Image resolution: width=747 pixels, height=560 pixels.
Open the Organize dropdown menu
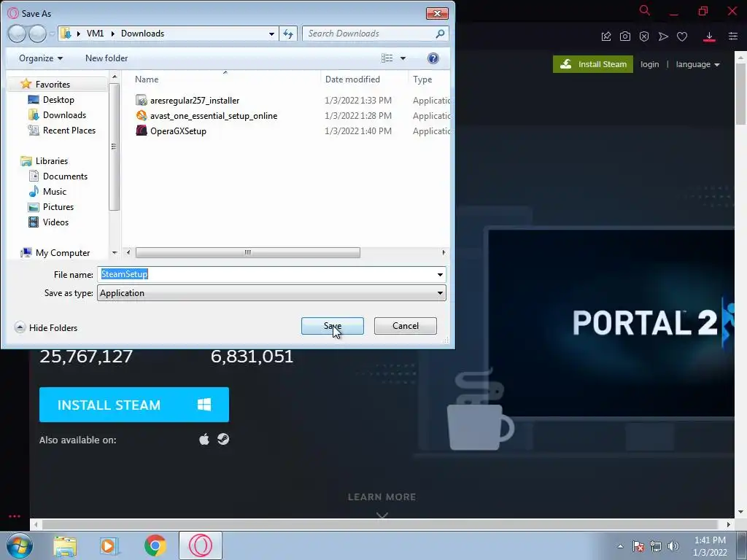[41, 58]
